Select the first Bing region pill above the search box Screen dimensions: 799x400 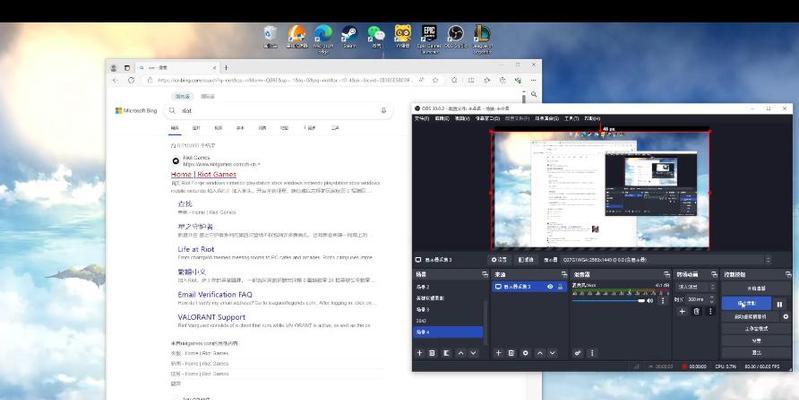tap(182, 96)
